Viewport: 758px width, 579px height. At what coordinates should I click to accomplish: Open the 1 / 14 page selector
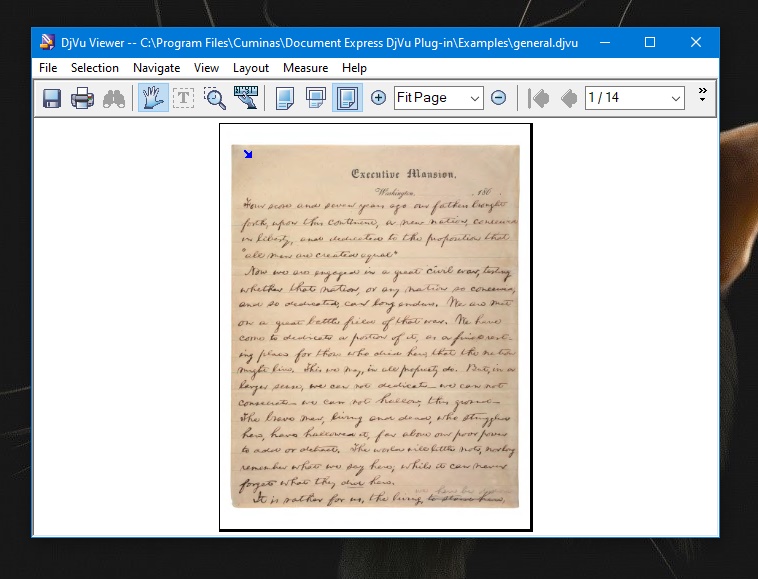[x=635, y=98]
